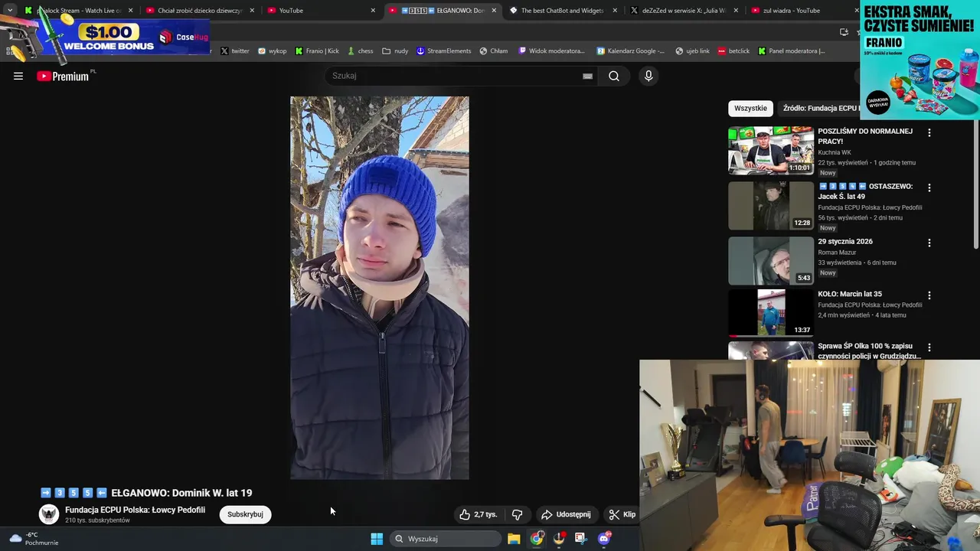Close the Chciał zrobić dziecko tab
This screenshot has height=551, width=980.
click(252, 11)
